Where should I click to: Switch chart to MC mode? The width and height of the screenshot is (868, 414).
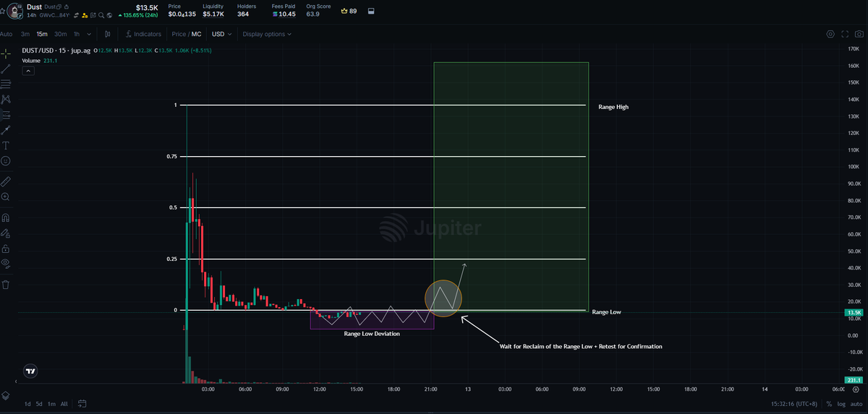coord(196,34)
